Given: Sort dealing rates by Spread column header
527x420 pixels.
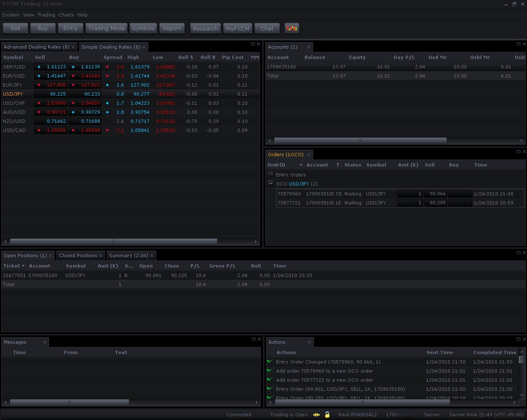Looking at the screenshot, I should 112,57.
